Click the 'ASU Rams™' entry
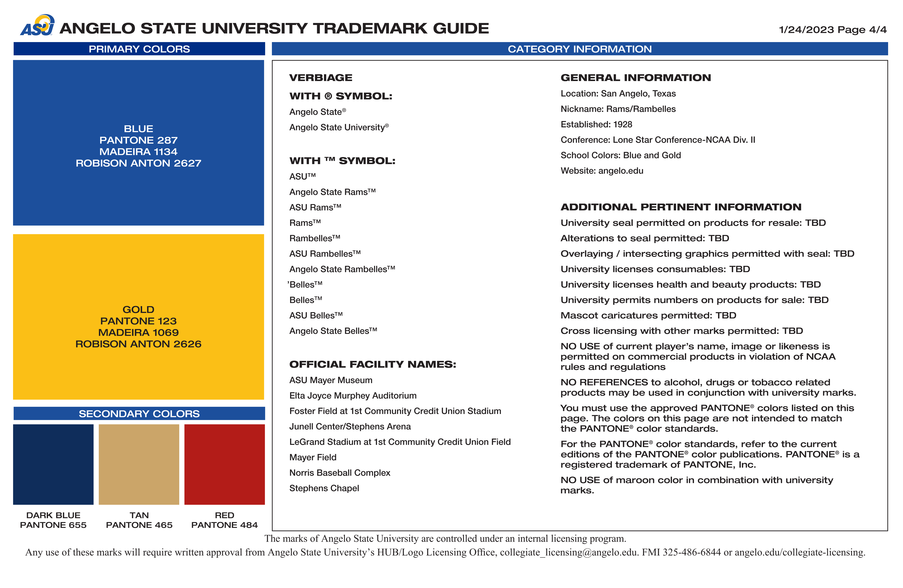This screenshot has height=588, width=903. pos(315,207)
